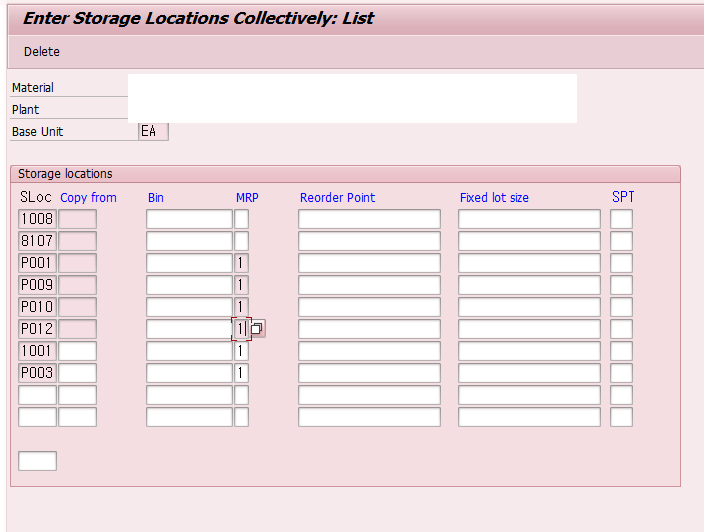Click the Bin field in row 8107
The height and width of the screenshot is (532, 704).
(189, 241)
